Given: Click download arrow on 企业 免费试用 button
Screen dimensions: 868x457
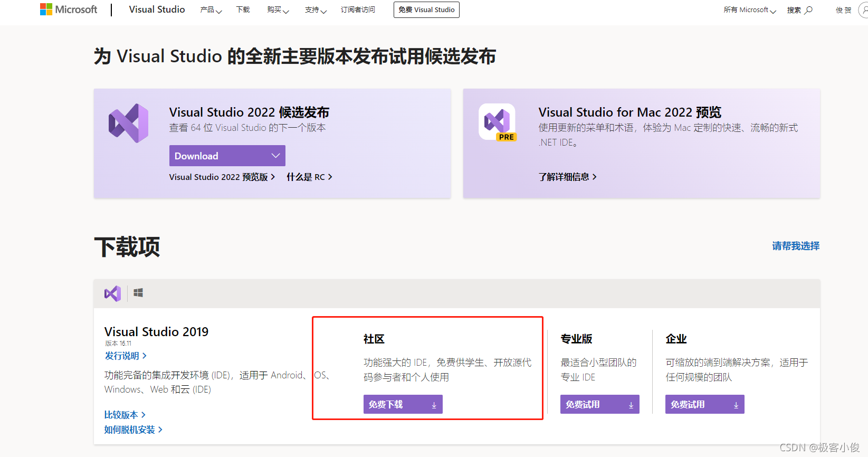Looking at the screenshot, I should 736,405.
